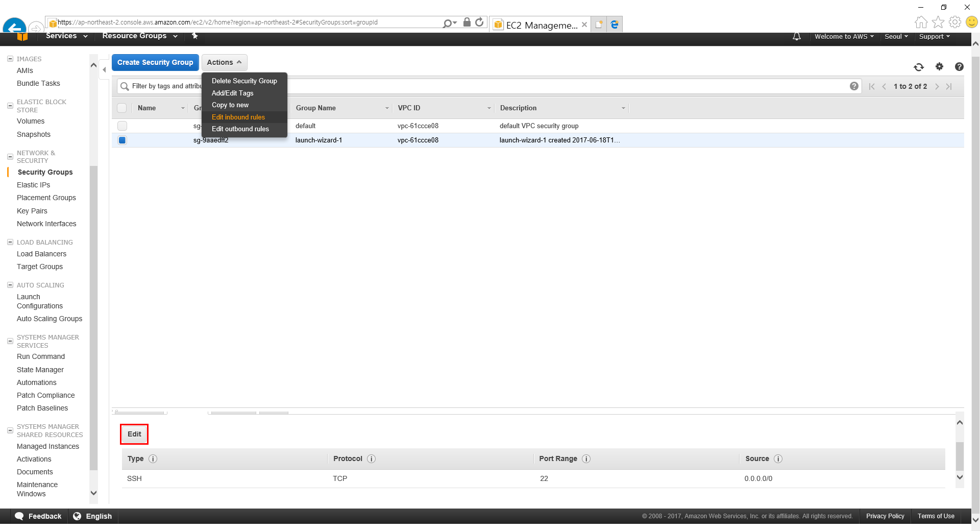Click the Port Range info icon
Screen dimensions: 980x531
[x=586, y=458]
